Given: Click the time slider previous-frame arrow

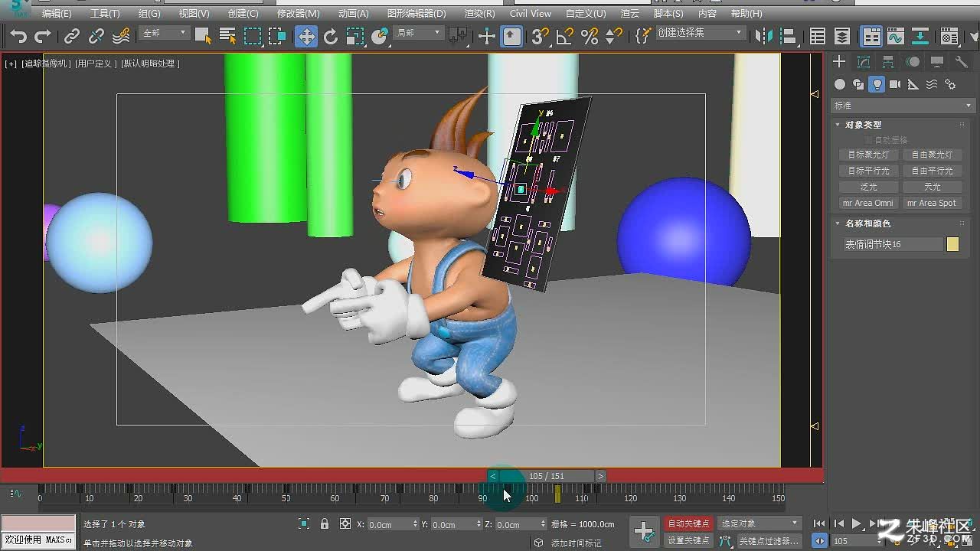Looking at the screenshot, I should pyautogui.click(x=492, y=476).
